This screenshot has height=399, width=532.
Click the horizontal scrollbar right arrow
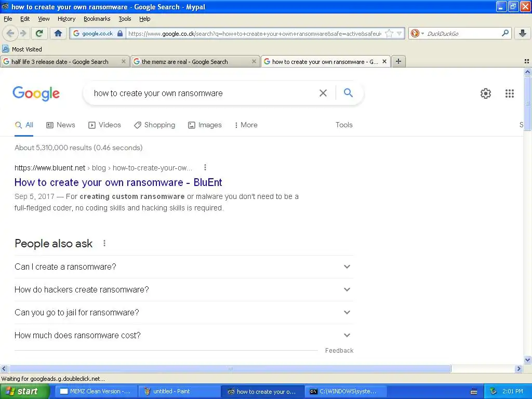pos(518,368)
